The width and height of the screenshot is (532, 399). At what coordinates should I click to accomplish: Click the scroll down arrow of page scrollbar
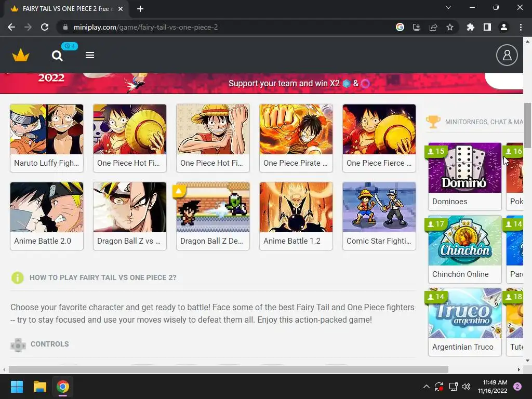(528, 361)
